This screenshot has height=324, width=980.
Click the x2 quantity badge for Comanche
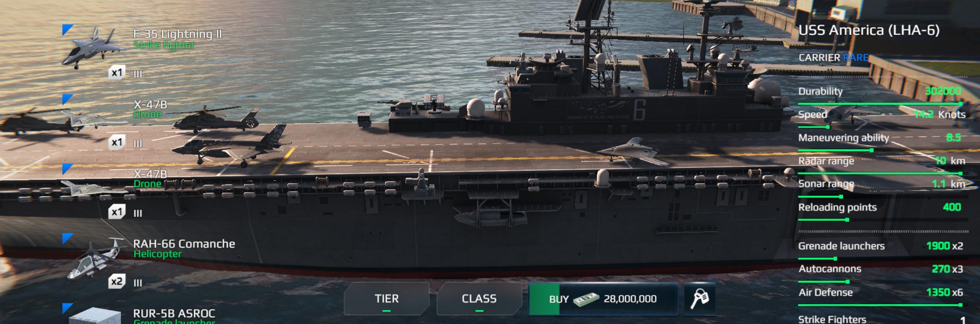click(x=117, y=282)
